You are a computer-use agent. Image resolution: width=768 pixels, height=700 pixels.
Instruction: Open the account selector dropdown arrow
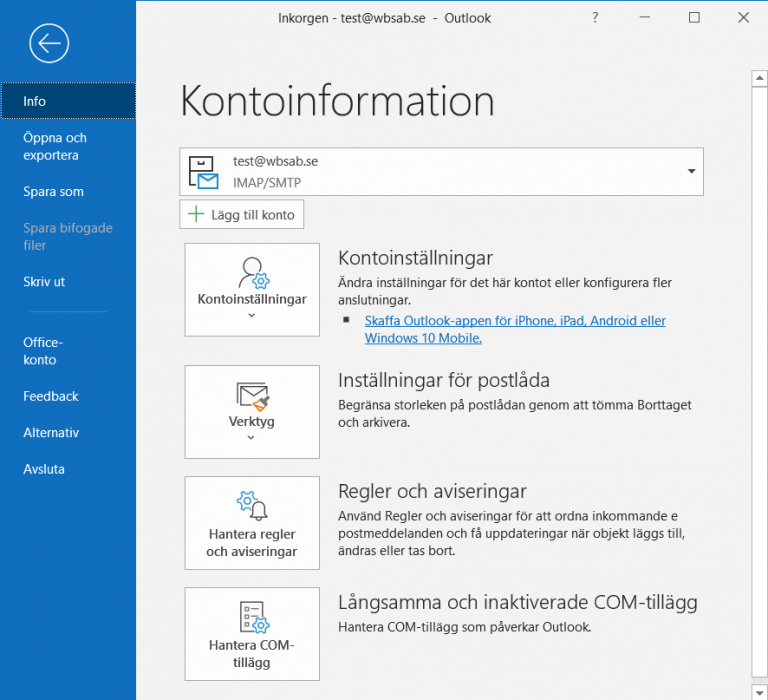click(691, 171)
